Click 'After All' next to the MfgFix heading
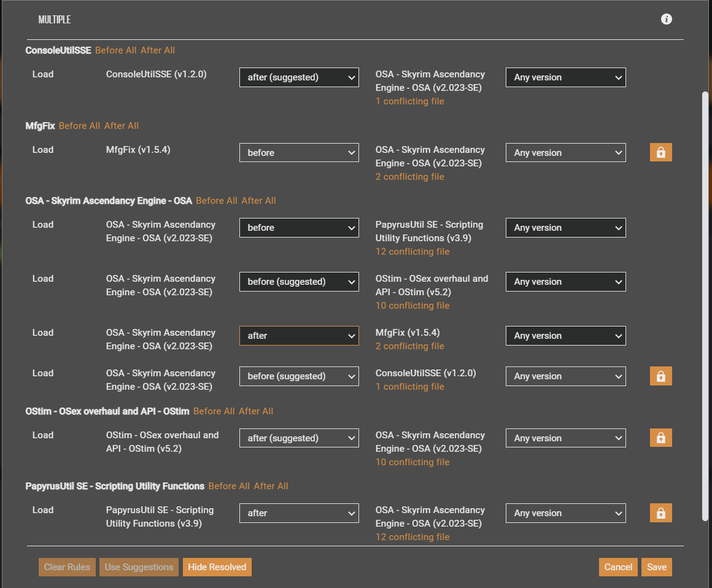The height and width of the screenshot is (588, 712). [x=122, y=125]
